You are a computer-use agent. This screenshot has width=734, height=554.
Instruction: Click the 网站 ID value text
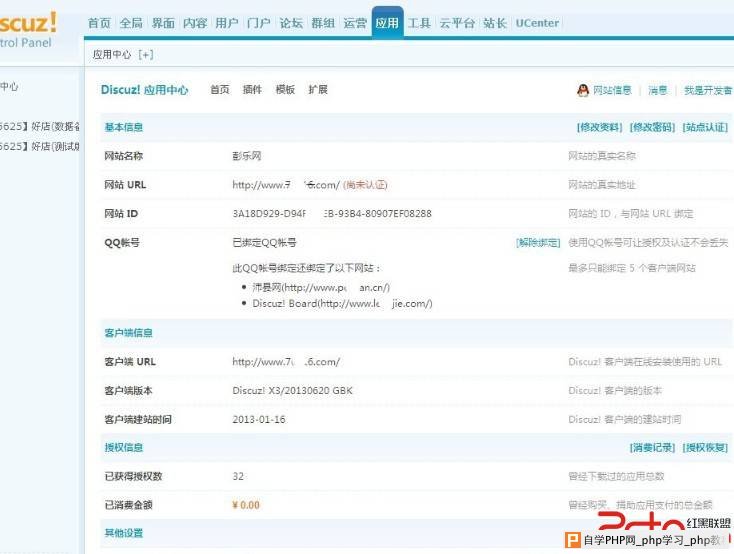pyautogui.click(x=332, y=214)
